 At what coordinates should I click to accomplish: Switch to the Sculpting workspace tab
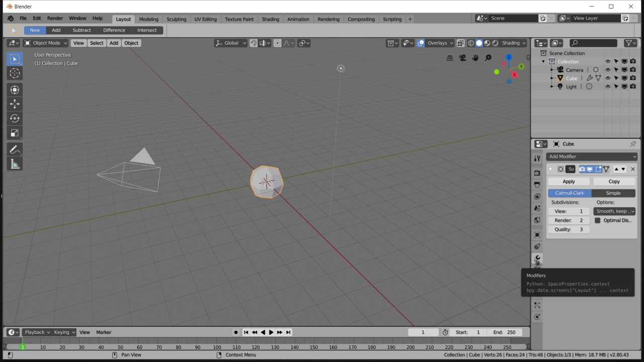tap(176, 19)
